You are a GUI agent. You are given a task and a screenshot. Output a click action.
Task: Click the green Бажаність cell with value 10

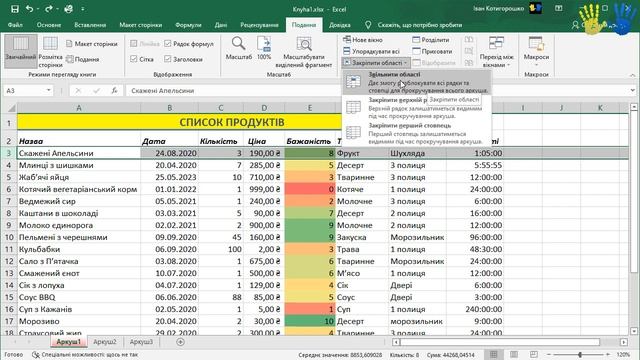coord(310,321)
